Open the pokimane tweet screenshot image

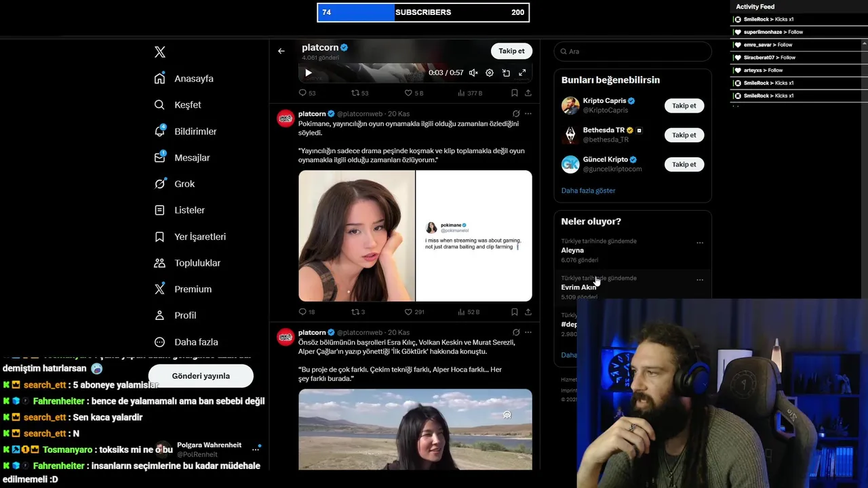pos(474,236)
